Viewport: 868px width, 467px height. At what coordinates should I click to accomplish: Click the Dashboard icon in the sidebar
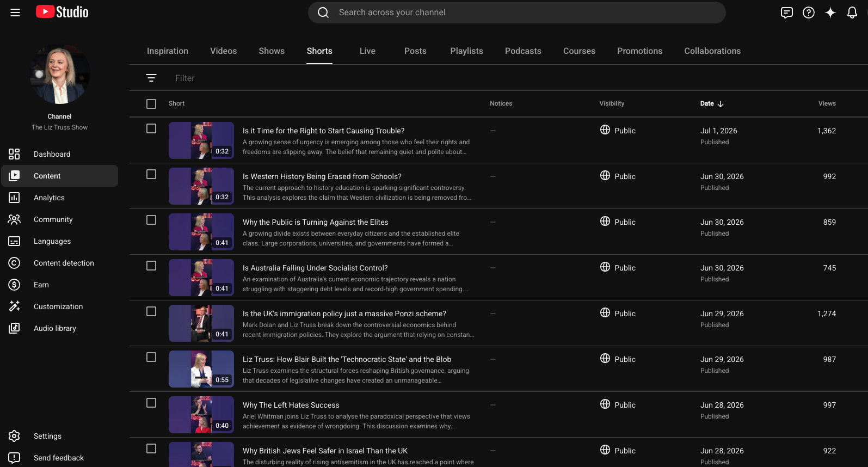coord(14,154)
